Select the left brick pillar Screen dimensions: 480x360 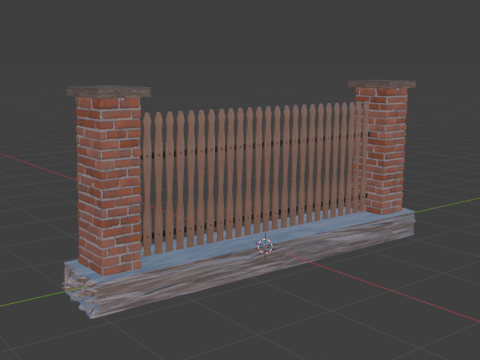tap(109, 186)
